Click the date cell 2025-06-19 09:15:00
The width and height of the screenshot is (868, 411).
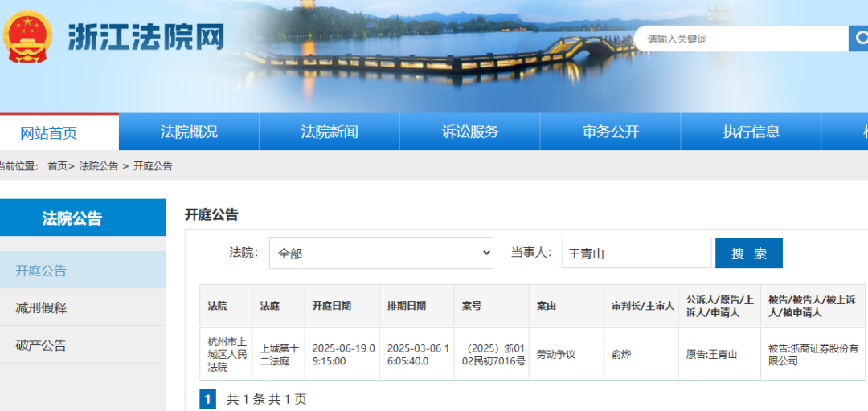[343, 355]
